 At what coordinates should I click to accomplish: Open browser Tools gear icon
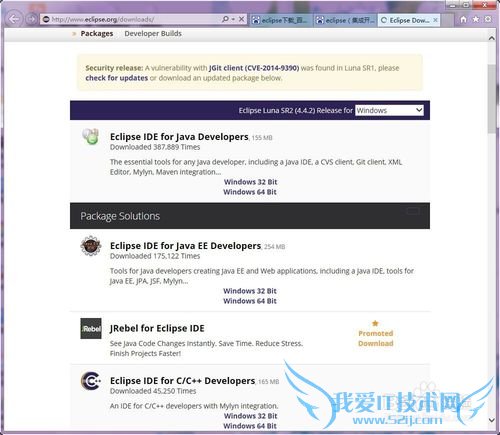tap(488, 19)
